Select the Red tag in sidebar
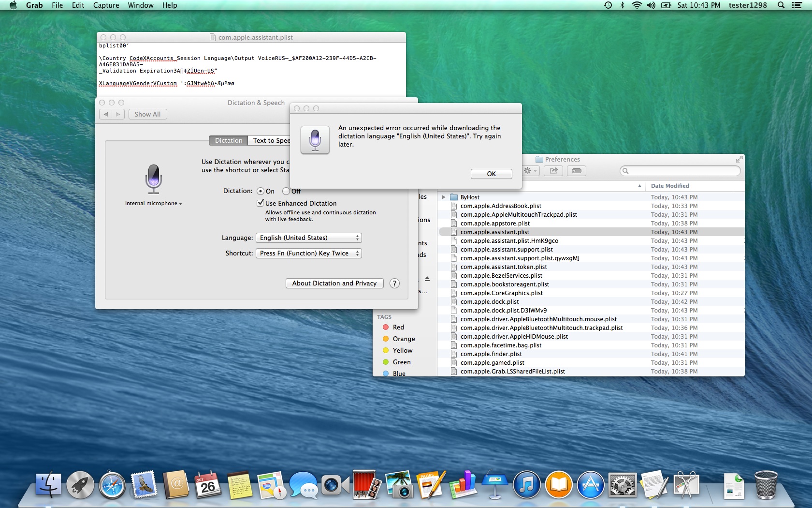This screenshot has width=812, height=508. (398, 328)
